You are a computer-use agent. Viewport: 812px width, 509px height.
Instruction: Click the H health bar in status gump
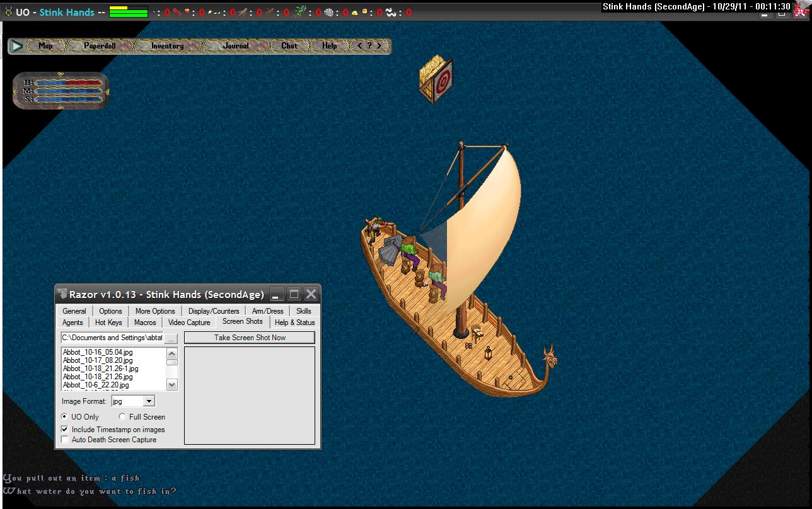(69, 83)
